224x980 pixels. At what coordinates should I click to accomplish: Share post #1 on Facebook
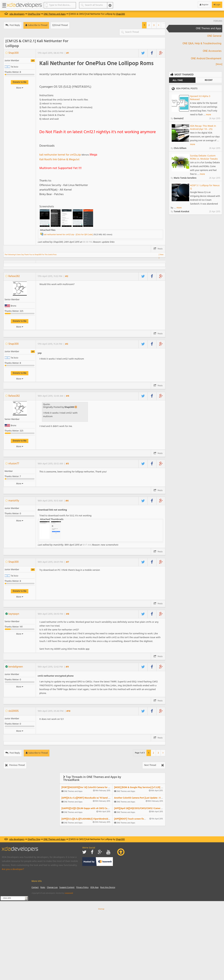pos(152,53)
